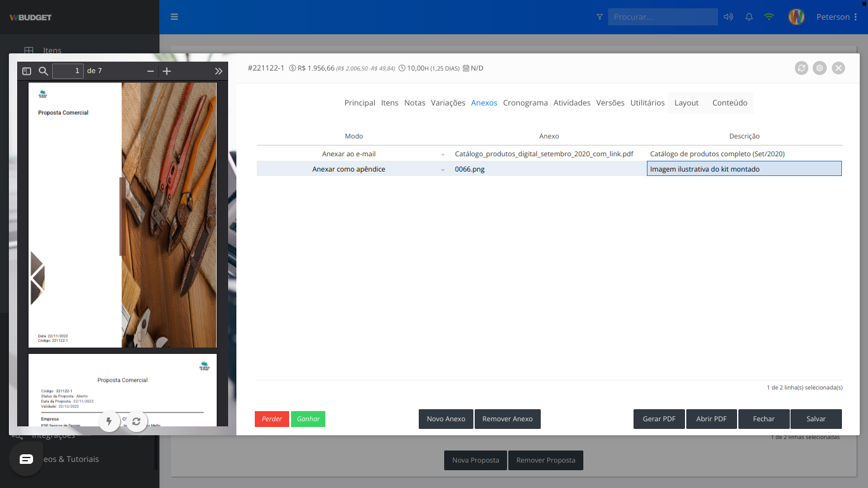Click Nova Proposta button in background page
The width and height of the screenshot is (868, 488).
pos(475,460)
